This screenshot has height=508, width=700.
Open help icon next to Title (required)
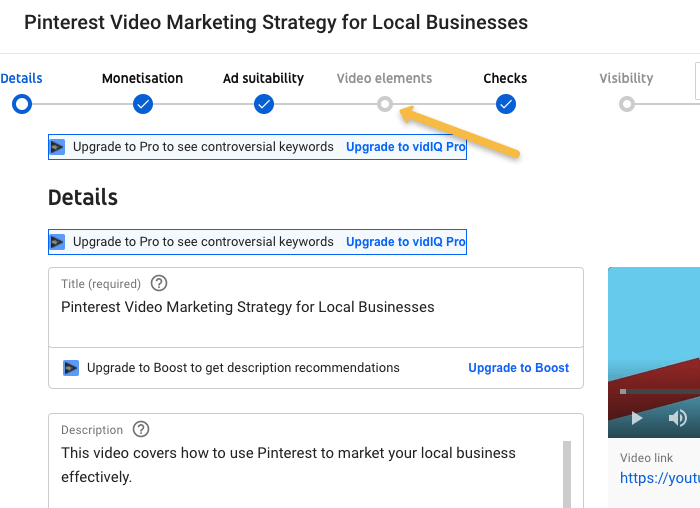click(159, 283)
